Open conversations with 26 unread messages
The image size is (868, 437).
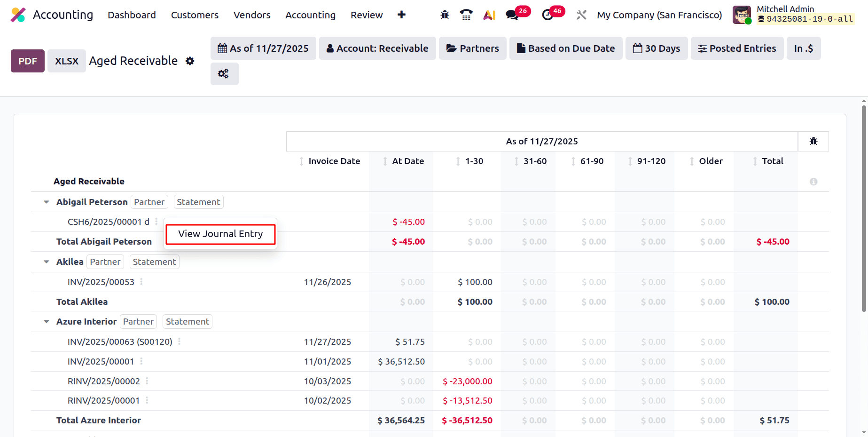coord(512,15)
